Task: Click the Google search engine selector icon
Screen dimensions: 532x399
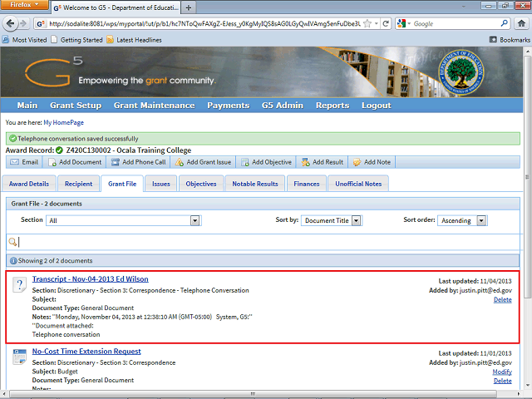Action: [401, 23]
